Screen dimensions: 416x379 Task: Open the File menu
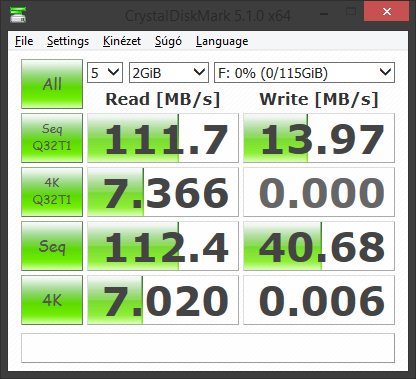tap(24, 41)
